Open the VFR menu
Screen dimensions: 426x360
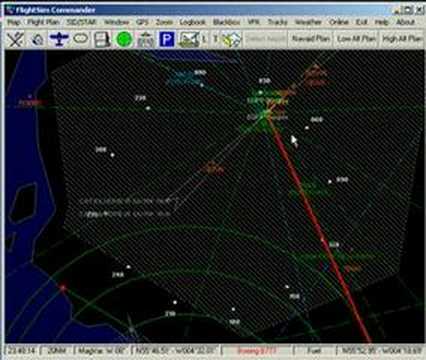point(254,22)
